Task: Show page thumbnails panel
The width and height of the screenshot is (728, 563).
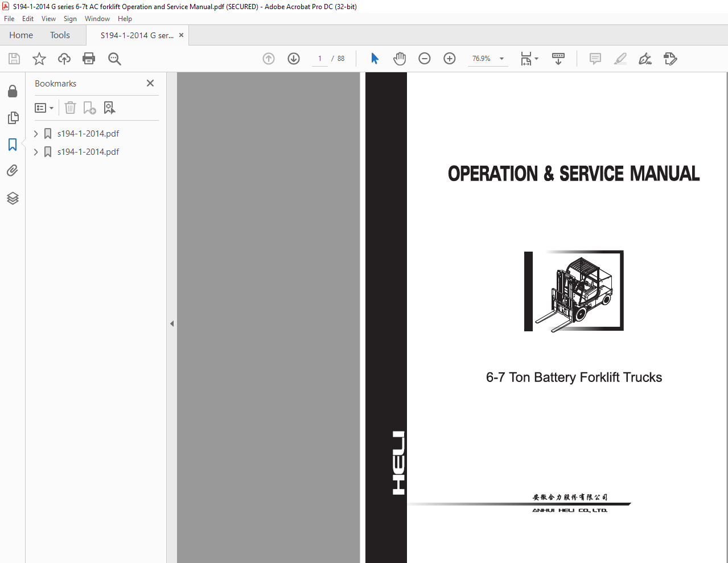Action: click(13, 118)
